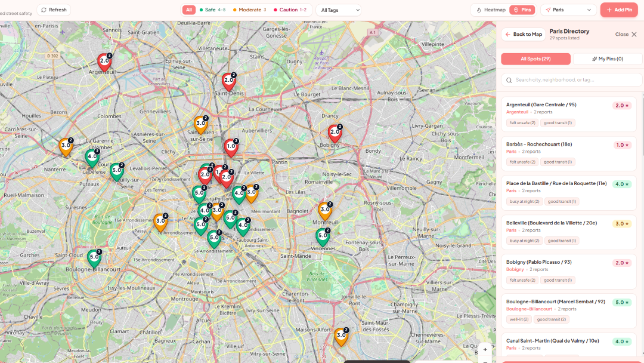This screenshot has height=363, width=644.
Task: Open Argenteuil (Gare Centrale / 95) entry
Action: pos(568,114)
